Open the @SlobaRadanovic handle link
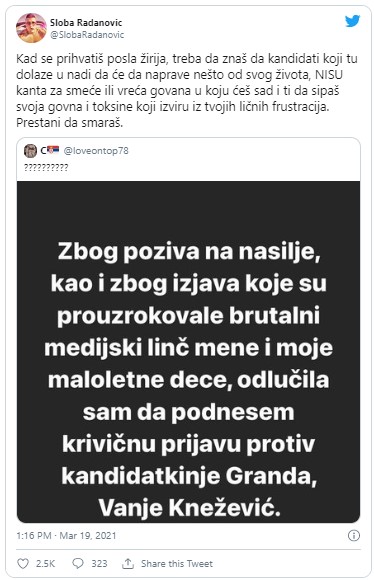Viewport: 374px width, 580px height. 87,35
